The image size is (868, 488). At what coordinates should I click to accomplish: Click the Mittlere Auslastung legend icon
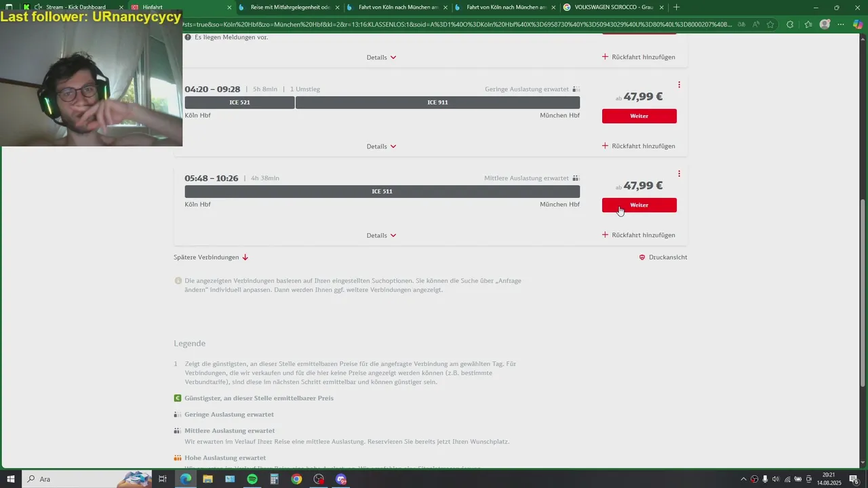pos(178,431)
